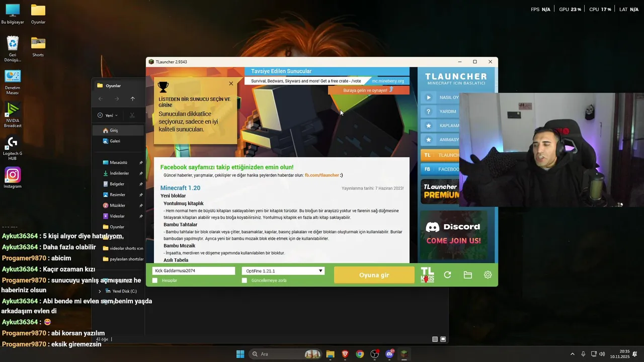
Task: Open the game folder icon in TLauncher
Action: [468, 275]
